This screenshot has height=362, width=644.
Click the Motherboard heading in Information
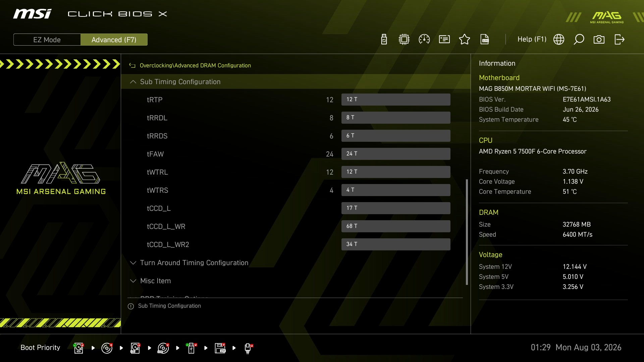tap(499, 78)
